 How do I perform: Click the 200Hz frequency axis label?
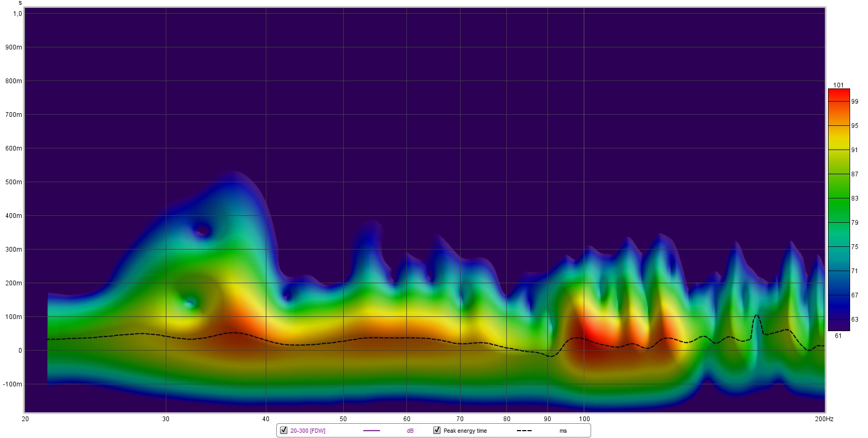coord(824,419)
